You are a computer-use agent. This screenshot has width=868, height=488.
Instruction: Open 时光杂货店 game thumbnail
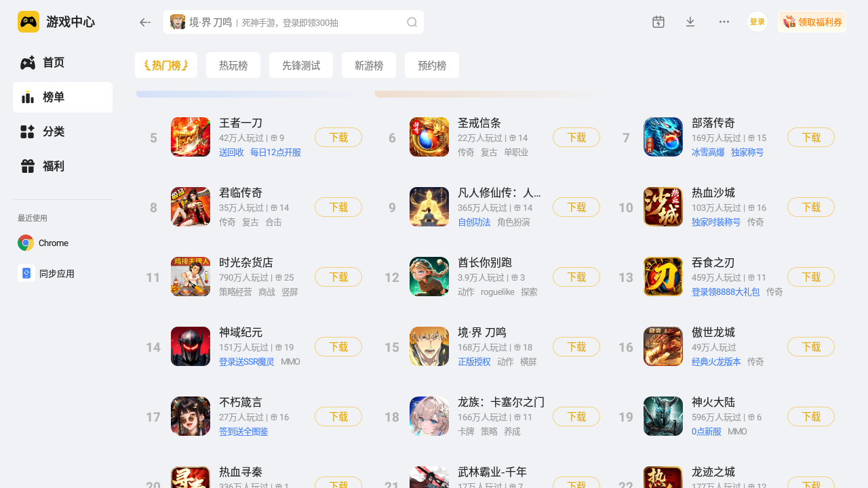pyautogui.click(x=191, y=277)
